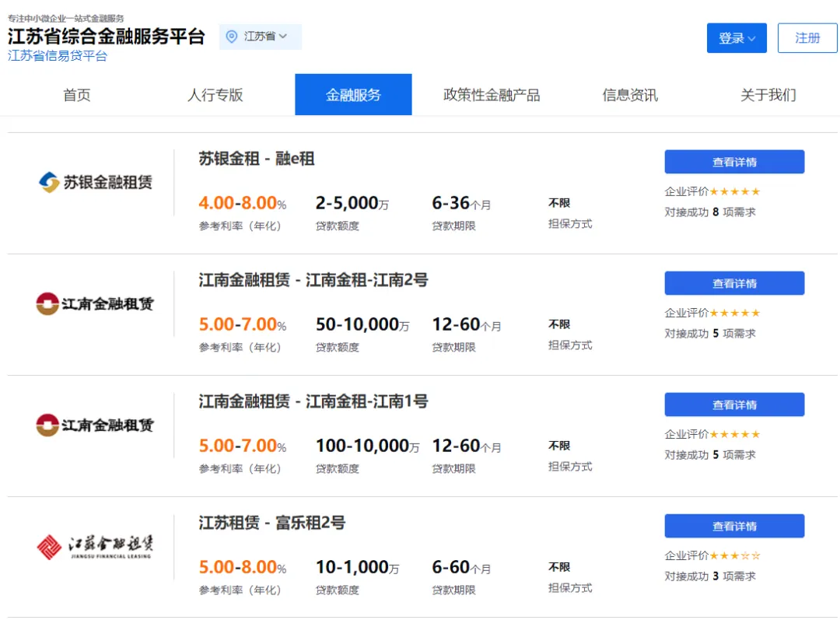Screen dimensions: 840x620
Task: Click the 4.00-8.00% interest rate
Action: (242, 203)
